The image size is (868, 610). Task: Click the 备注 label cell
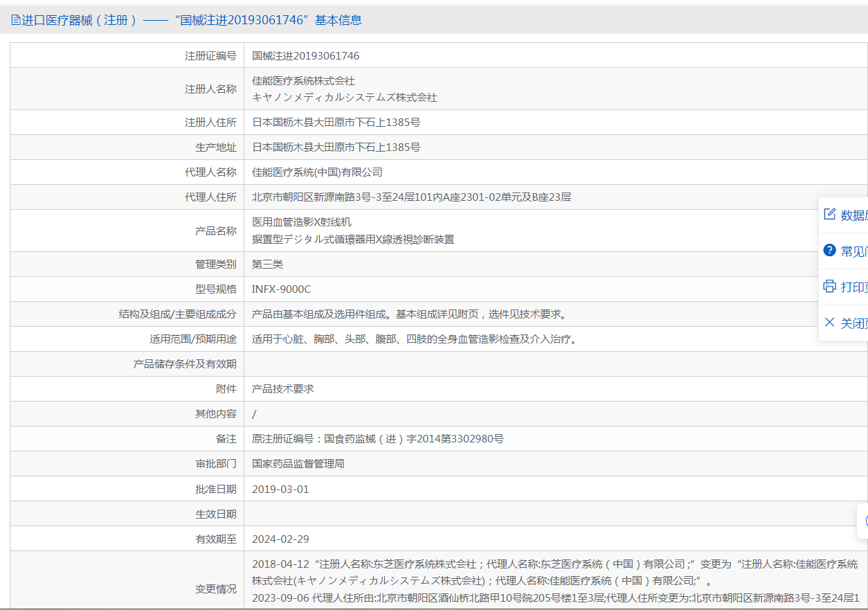(127, 438)
